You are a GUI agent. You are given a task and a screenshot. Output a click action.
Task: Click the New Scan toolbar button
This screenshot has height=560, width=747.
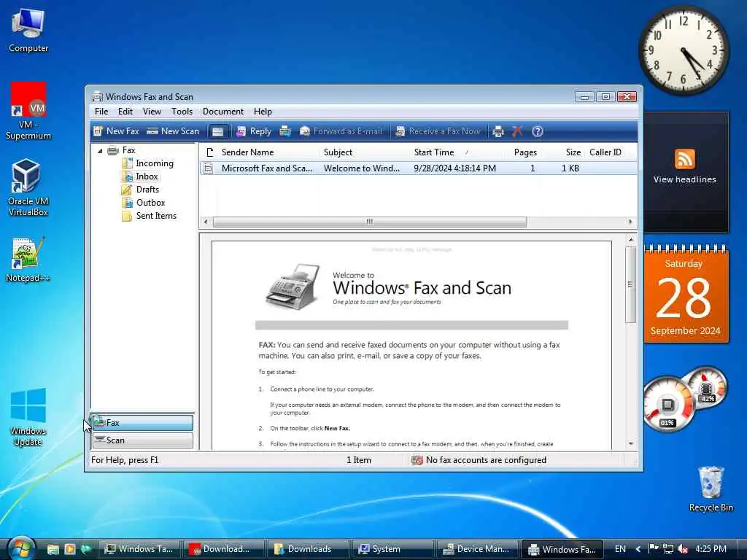point(172,131)
